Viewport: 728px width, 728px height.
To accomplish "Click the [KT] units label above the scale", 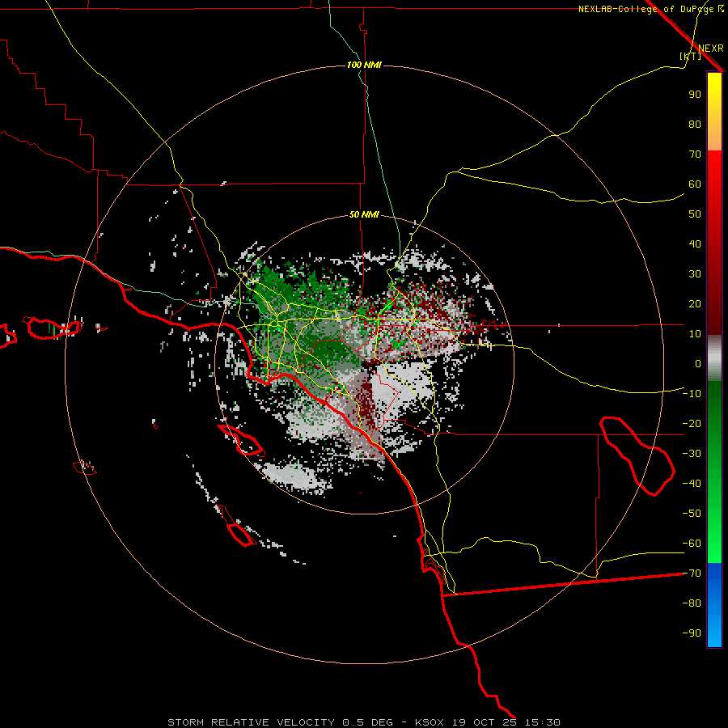I will click(691, 56).
